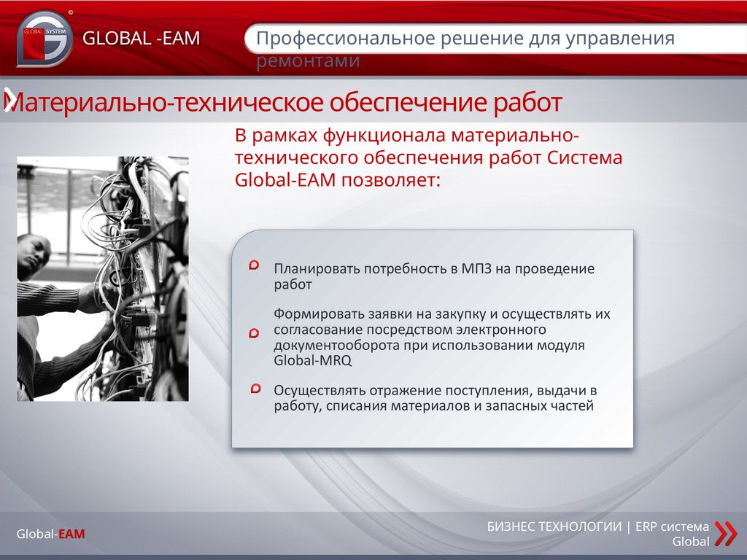
Task: Click 'Осуществлять отражение поступления' bullet text
Action: pyautogui.click(x=435, y=398)
